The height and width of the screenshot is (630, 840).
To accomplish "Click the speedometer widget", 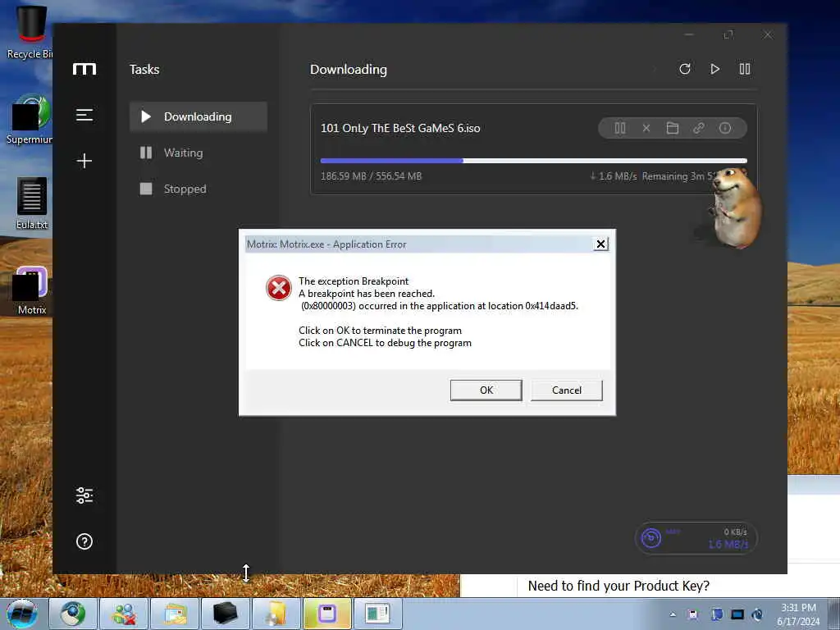I will [696, 538].
